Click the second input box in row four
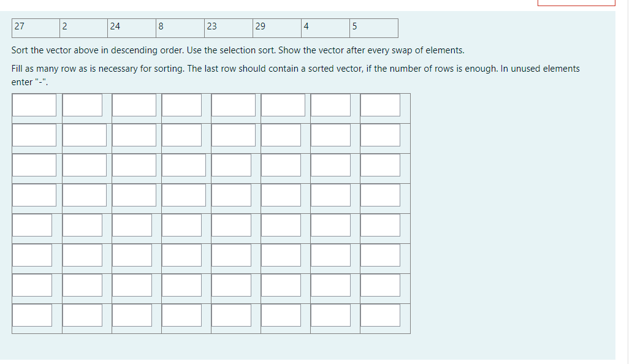 click(82, 195)
